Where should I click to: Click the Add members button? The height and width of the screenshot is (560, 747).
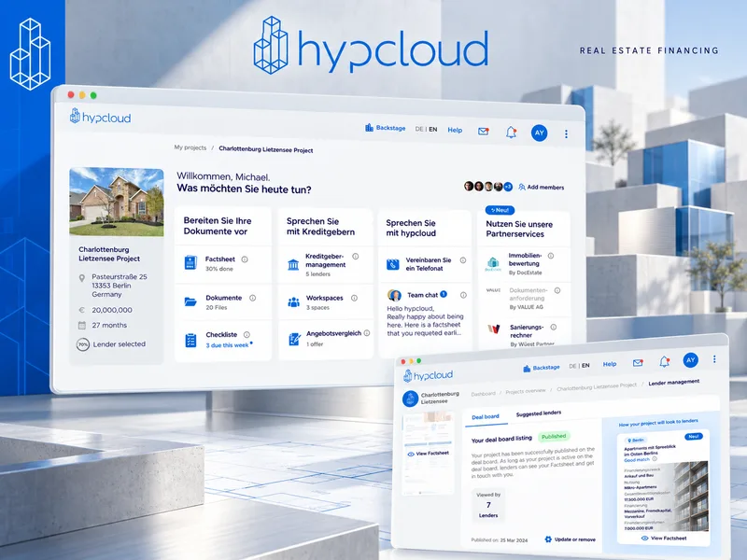click(541, 188)
